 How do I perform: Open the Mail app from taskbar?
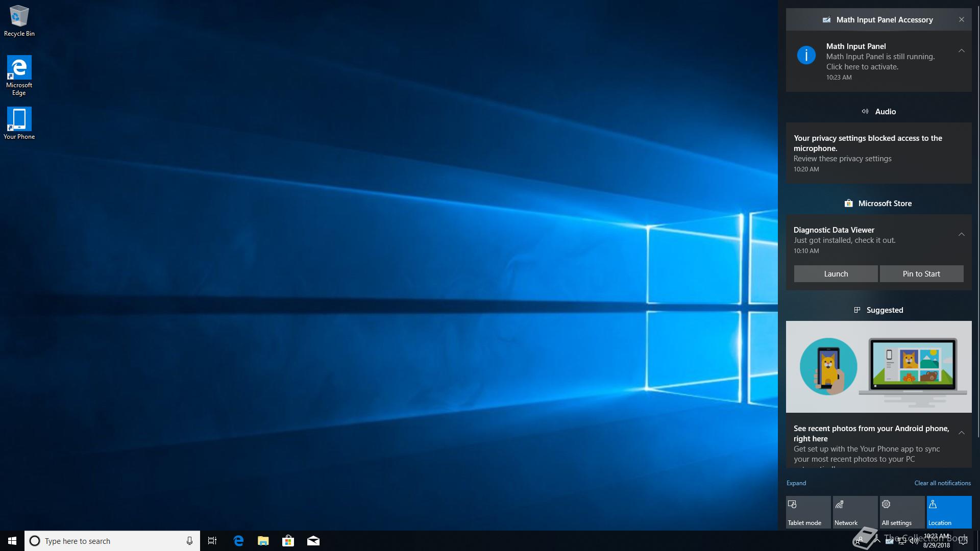313,541
